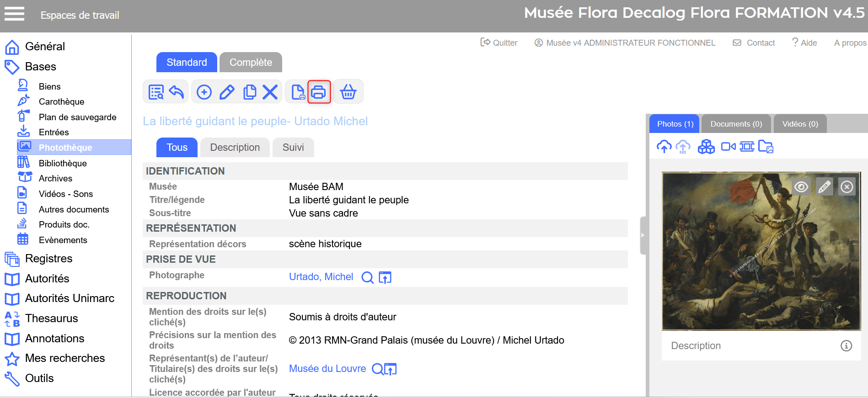Viewport: 868px width, 398px height.
Task: Click the search icon next to Urtado, Michel
Action: click(x=367, y=277)
